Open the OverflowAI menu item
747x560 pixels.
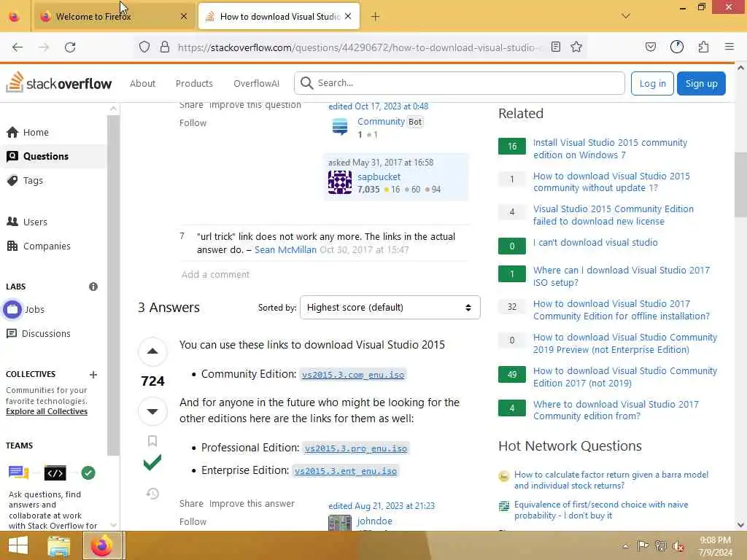point(256,83)
